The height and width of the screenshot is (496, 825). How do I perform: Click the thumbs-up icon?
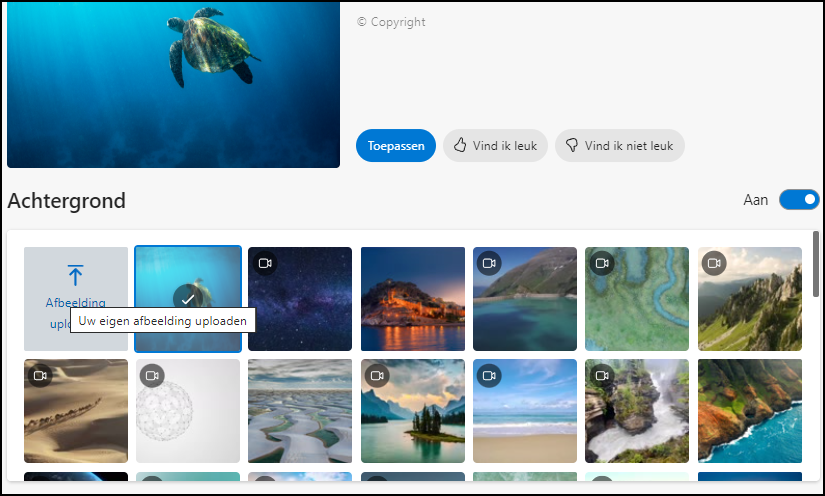pyautogui.click(x=460, y=145)
